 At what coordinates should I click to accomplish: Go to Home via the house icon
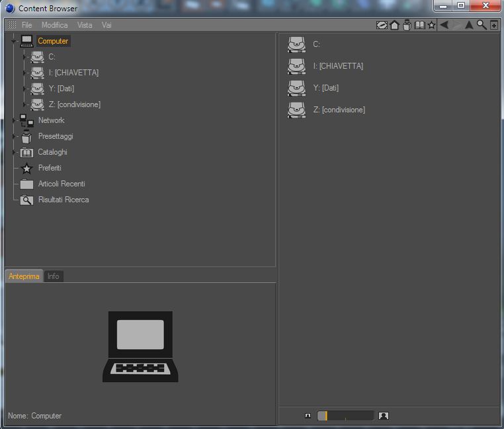pos(394,25)
